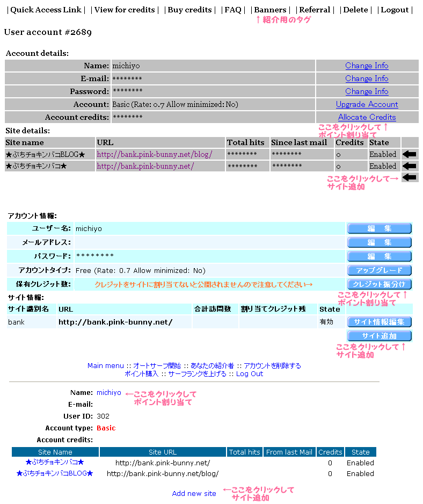This screenshot has width=423, height=504.
Task: Click the Add new site link
Action: point(194,493)
